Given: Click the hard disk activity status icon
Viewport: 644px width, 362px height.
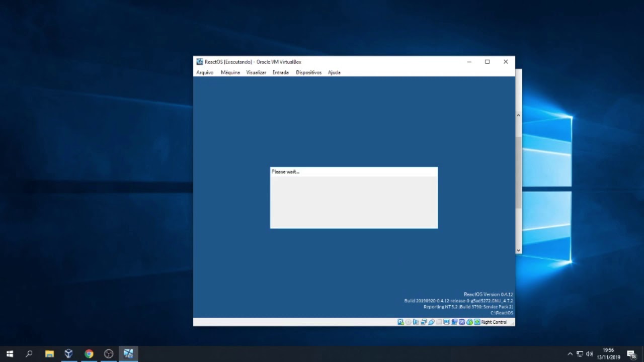Looking at the screenshot, I should (400, 322).
